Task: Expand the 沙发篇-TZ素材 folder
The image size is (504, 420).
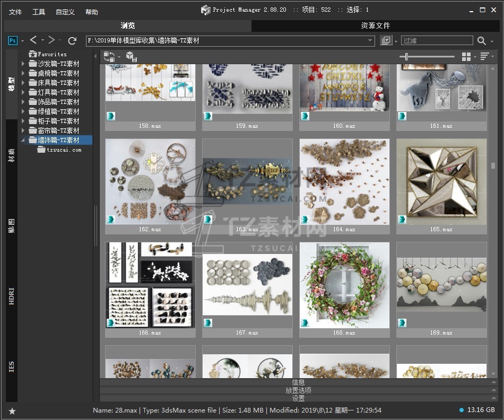Action: coord(23,64)
